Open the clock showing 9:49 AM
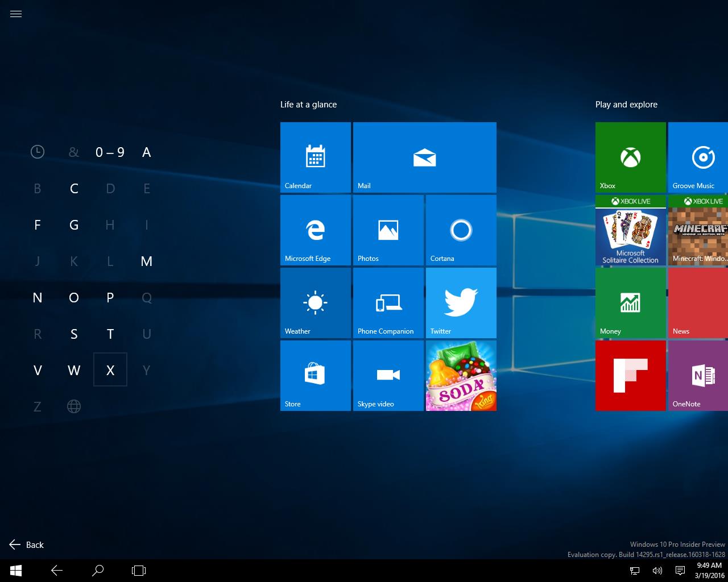 pyautogui.click(x=709, y=571)
